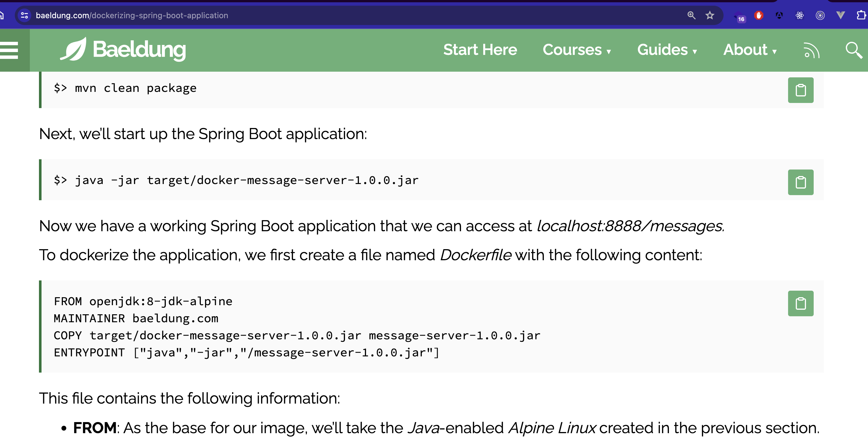
Task: Copy the java -jar startup command
Action: 801,182
